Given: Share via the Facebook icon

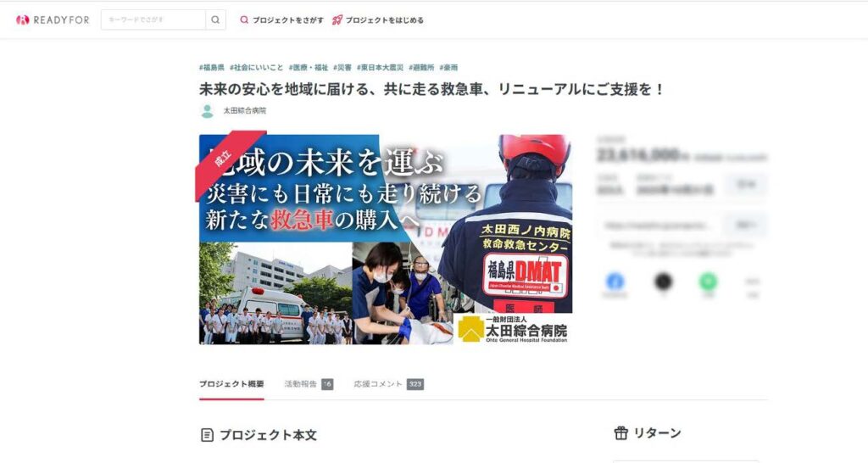Looking at the screenshot, I should point(615,282).
